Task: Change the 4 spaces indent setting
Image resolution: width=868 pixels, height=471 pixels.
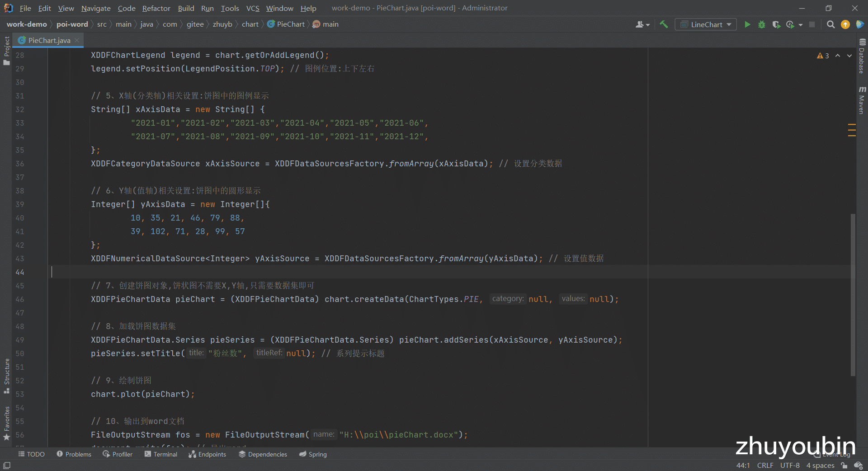Action: tap(820, 465)
